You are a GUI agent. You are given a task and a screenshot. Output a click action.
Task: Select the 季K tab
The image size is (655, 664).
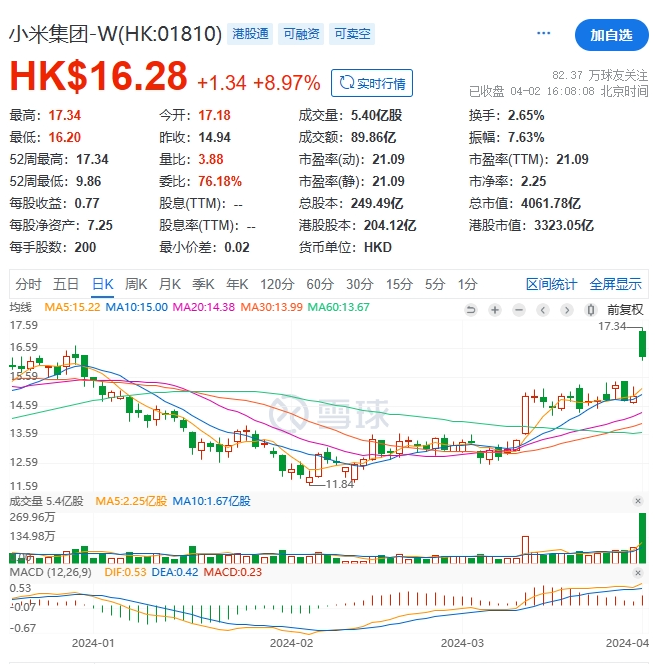click(203, 284)
